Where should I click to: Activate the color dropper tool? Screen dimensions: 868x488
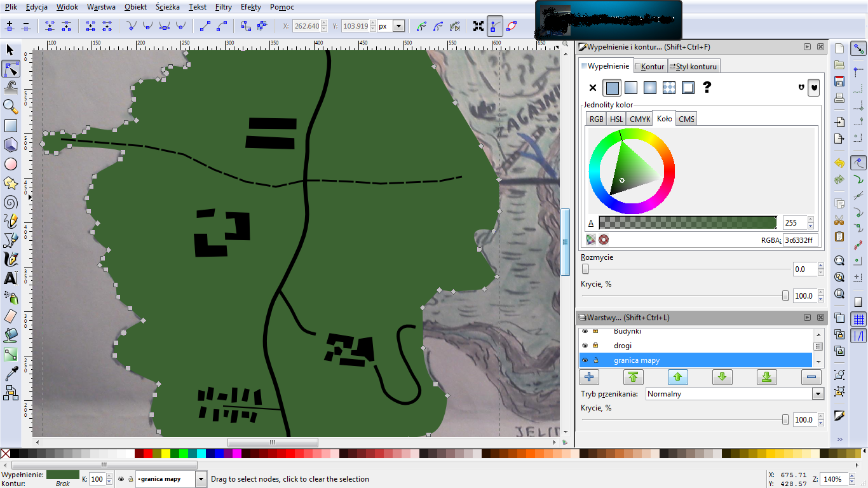coord(10,374)
